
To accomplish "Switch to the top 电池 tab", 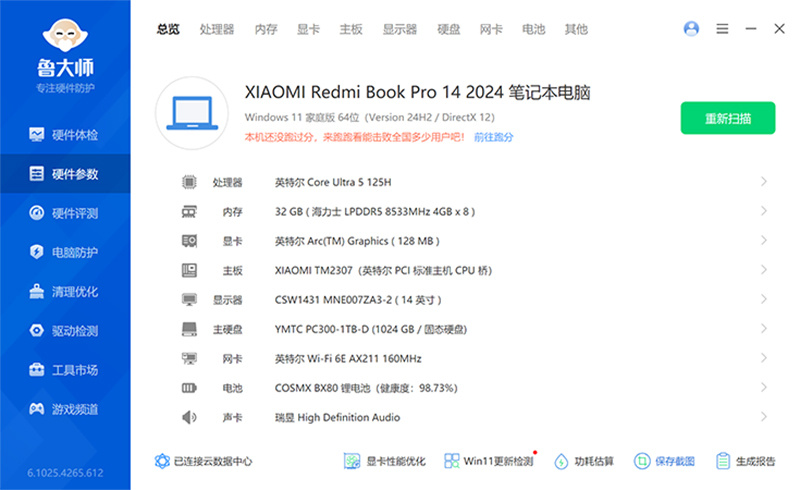I will click(x=533, y=29).
